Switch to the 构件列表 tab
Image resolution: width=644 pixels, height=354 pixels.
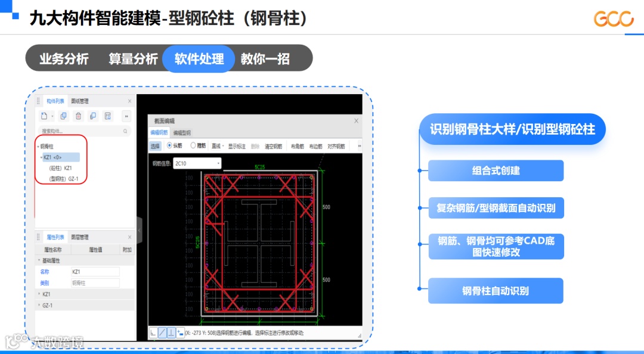coord(55,101)
